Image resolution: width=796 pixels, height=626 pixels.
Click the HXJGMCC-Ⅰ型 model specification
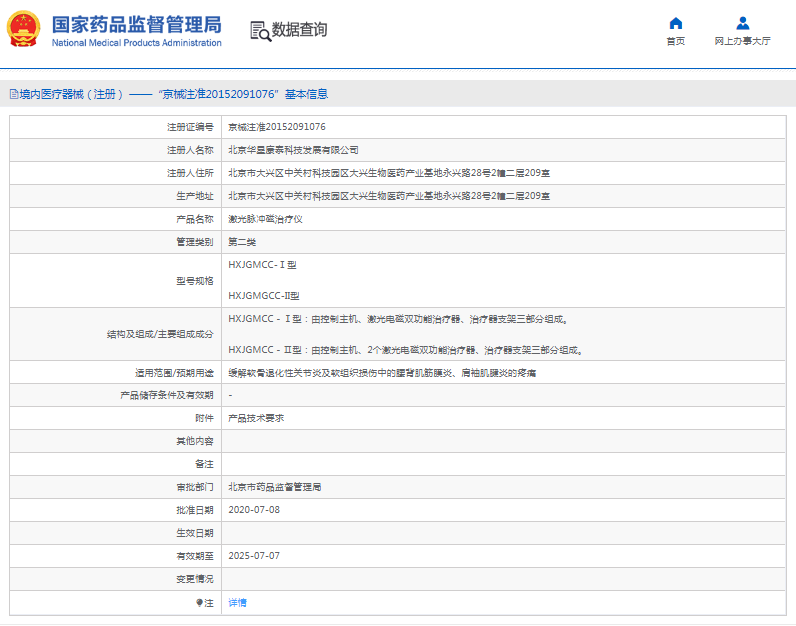262,265
